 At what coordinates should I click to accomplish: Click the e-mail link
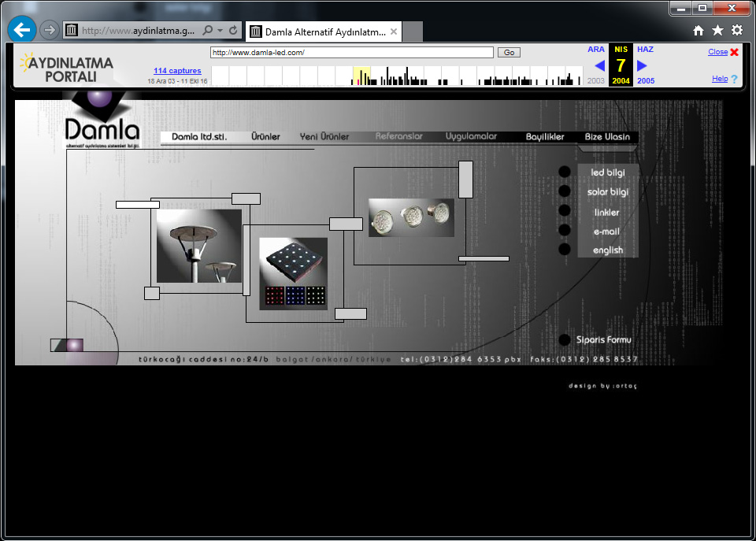click(x=606, y=232)
